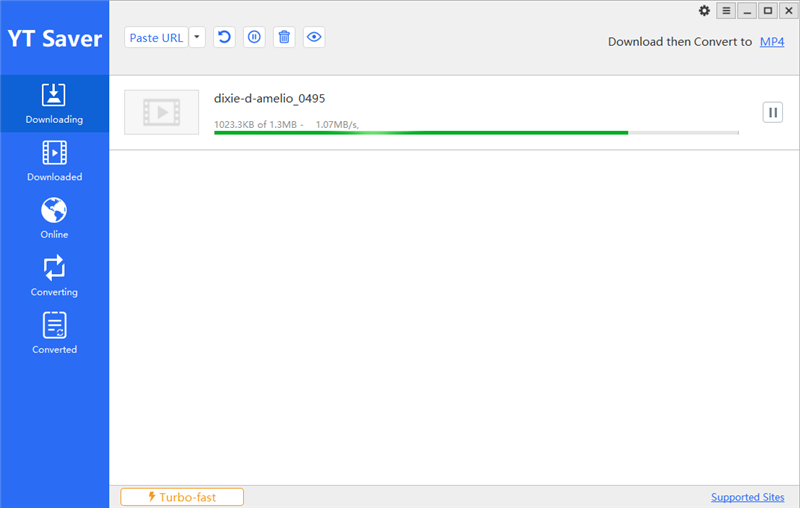Change the output format via the MP4 link
This screenshot has height=508, width=800.
[772, 42]
